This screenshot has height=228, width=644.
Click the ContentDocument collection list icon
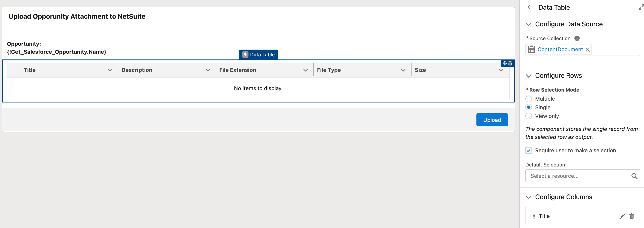coord(531,50)
